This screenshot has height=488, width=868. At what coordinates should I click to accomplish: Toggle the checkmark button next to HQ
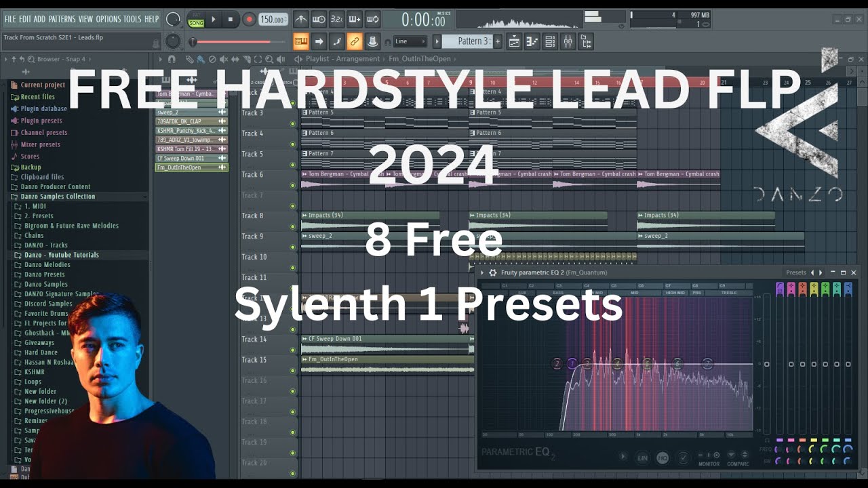point(684,458)
